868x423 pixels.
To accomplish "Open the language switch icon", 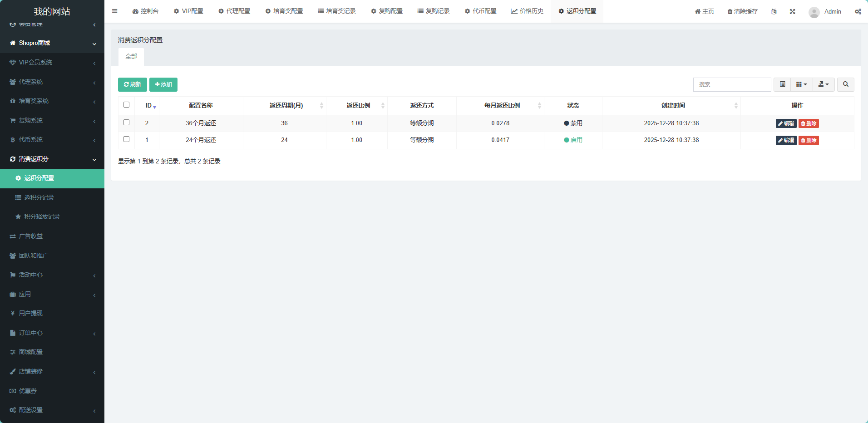I will [774, 12].
